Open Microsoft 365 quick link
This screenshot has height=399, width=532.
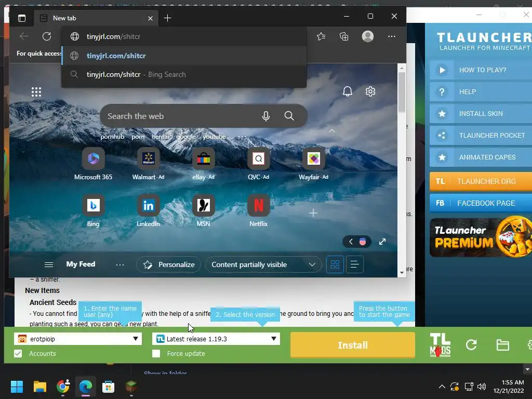coord(94,164)
